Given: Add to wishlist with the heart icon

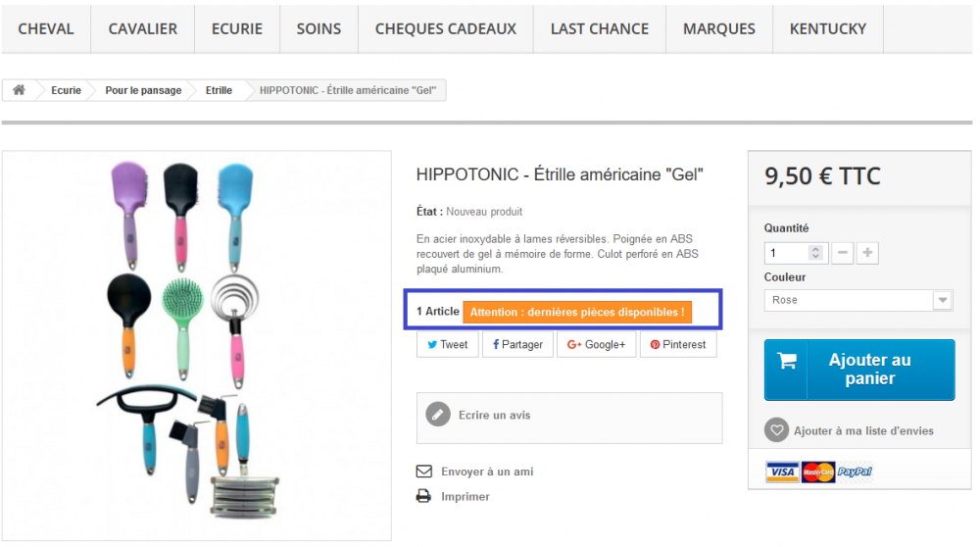Looking at the screenshot, I should [776, 430].
